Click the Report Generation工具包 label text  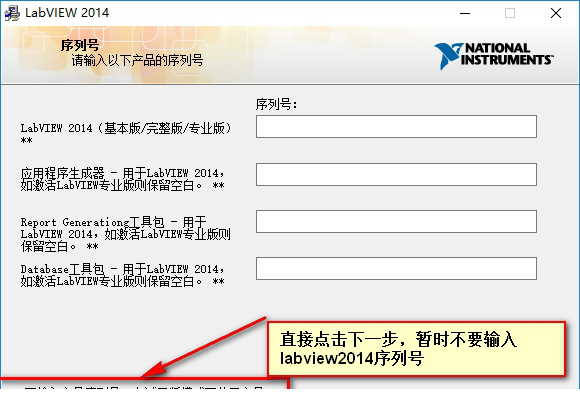[126, 234]
